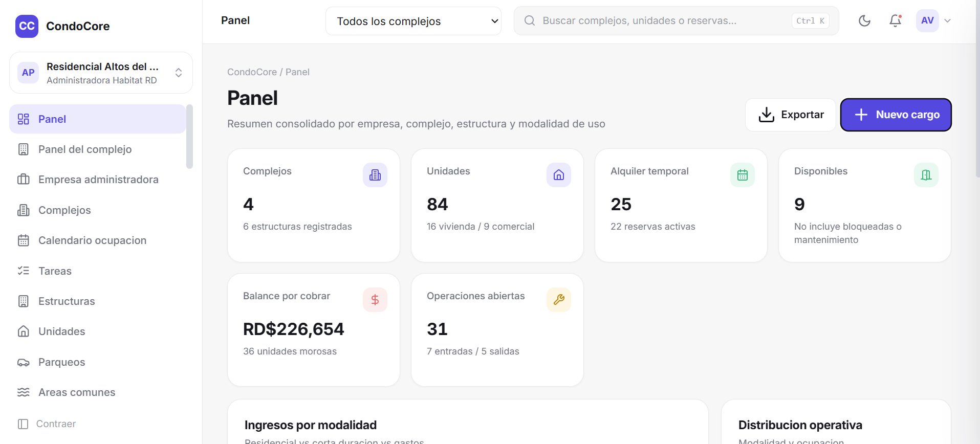
Task: Click the Tareas checklist icon
Action: [24, 271]
